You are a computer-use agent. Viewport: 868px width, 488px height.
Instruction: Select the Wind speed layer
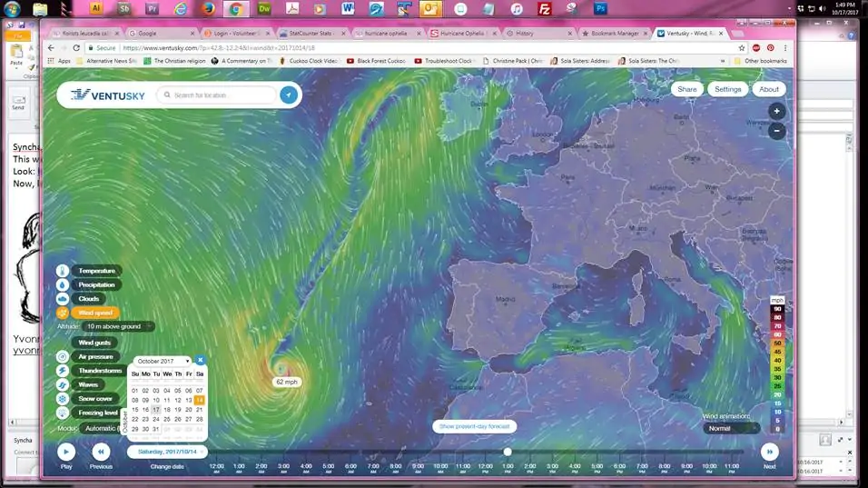coord(95,313)
